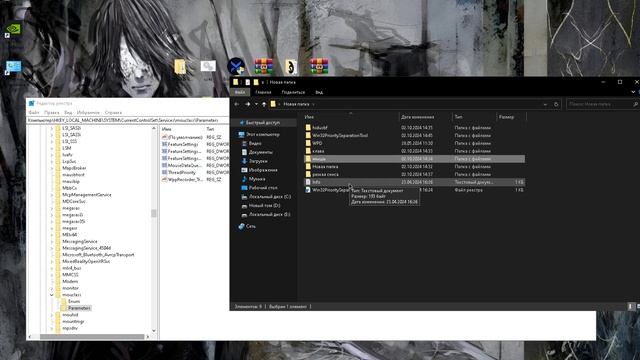The image size is (640, 360).
Task: Select the Microsoft_Bluetooth_AvrcpTransport registry key
Action: (98, 255)
